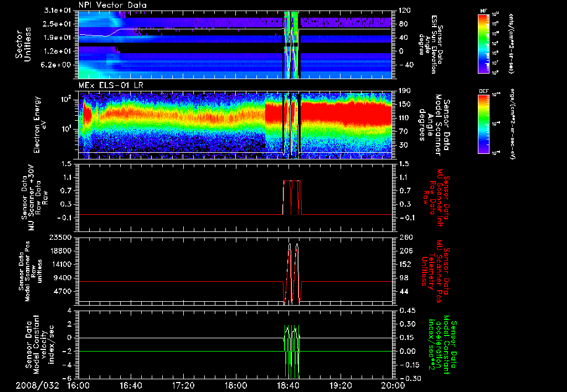Viewport: 567px width, 392px height.
Task: Click the NPI sector spectrogram plot
Action: 235,44
